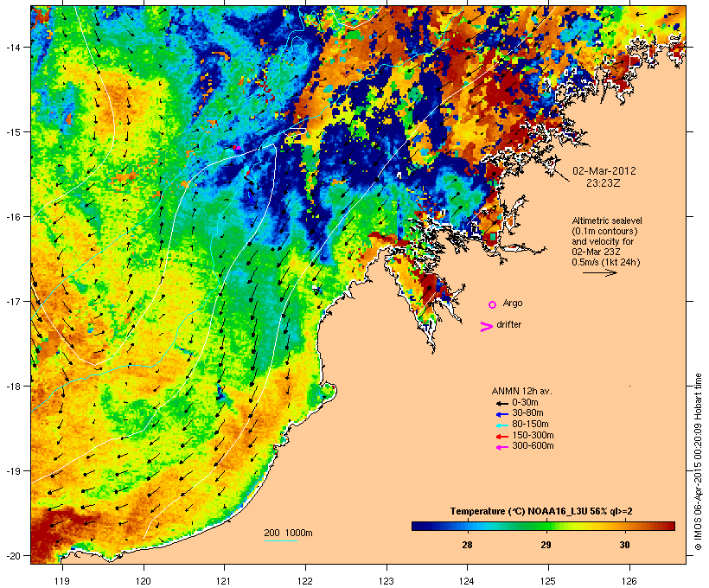Click the '0.5m/s (1kt 24h)' label
The image size is (709, 588).
[606, 262]
